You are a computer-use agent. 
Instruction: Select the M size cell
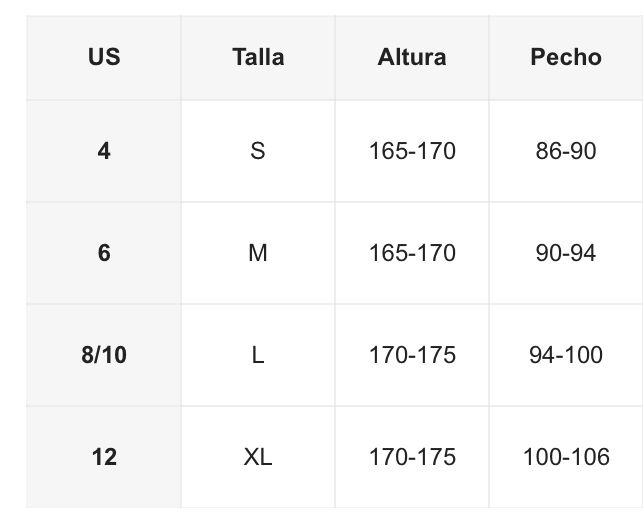258,253
